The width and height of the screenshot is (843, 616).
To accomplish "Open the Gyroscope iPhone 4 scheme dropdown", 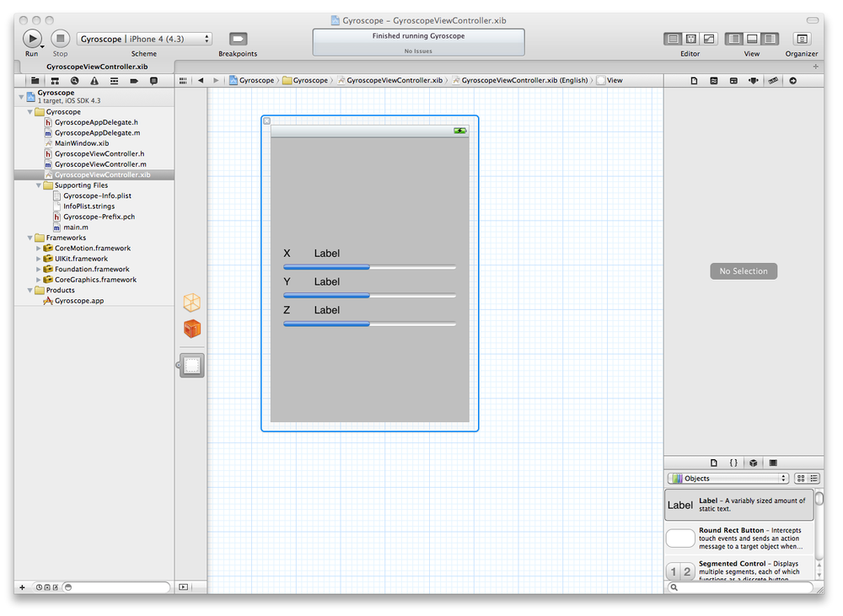I will pos(144,39).
